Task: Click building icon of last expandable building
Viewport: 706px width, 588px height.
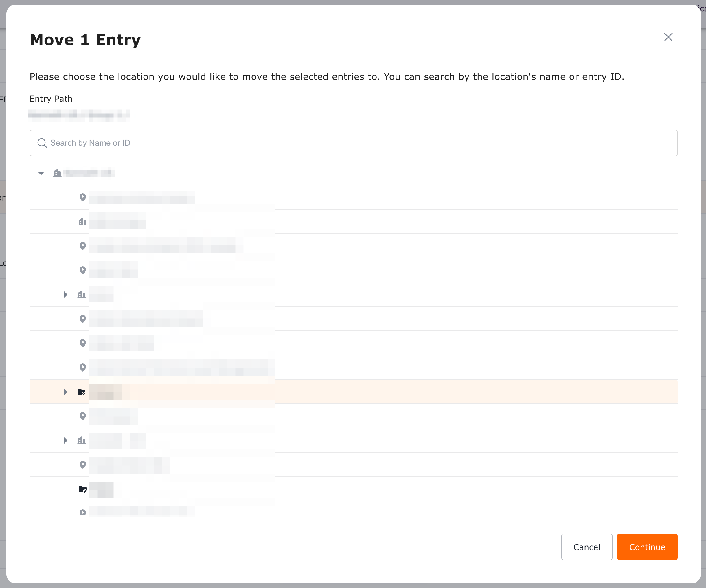Action: tap(82, 440)
